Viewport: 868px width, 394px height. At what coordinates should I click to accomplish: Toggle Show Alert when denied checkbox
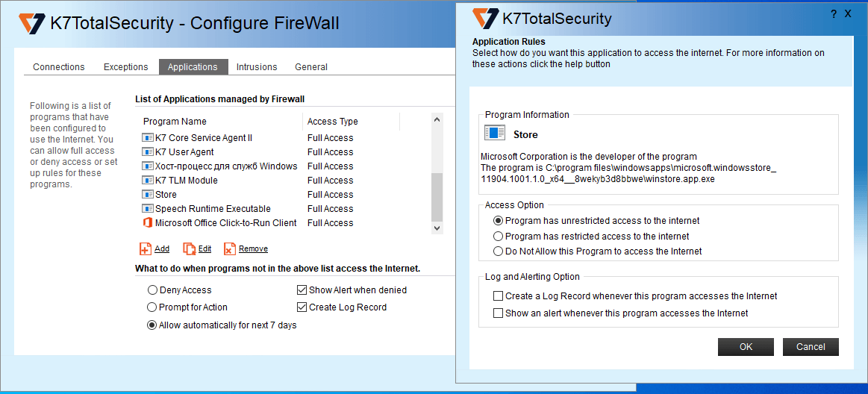point(302,290)
